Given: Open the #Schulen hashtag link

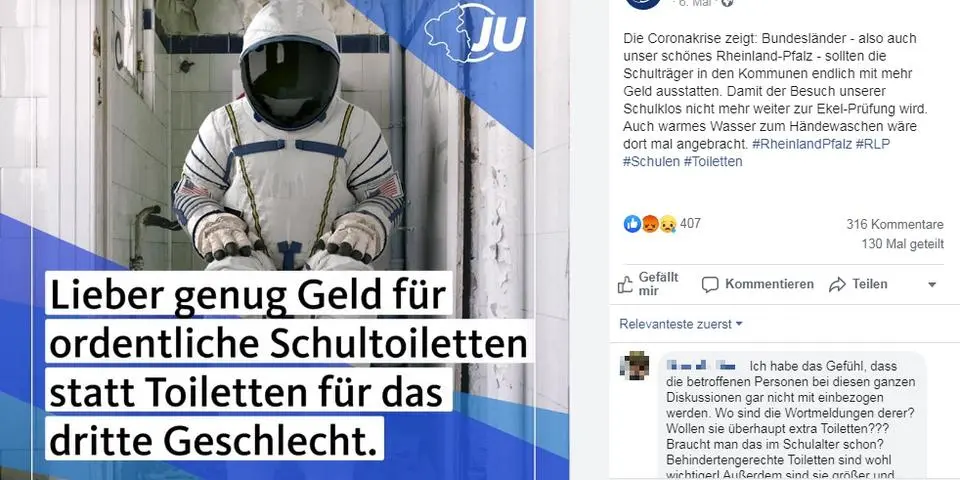Looking at the screenshot, I should (x=651, y=162).
